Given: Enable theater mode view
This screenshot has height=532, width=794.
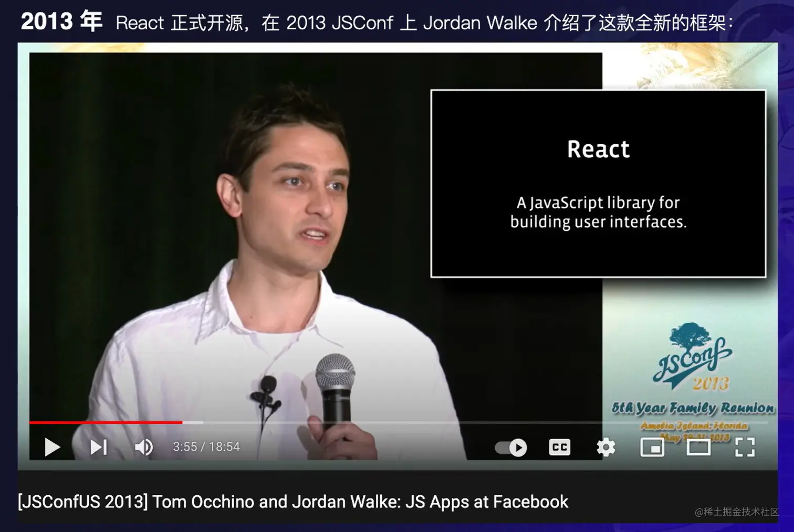Looking at the screenshot, I should pyautogui.click(x=698, y=448).
